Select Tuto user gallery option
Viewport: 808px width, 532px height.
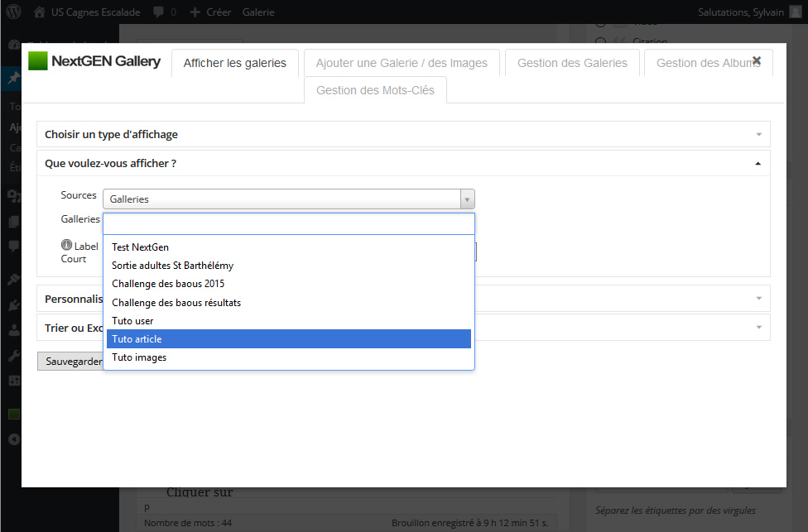coord(289,321)
